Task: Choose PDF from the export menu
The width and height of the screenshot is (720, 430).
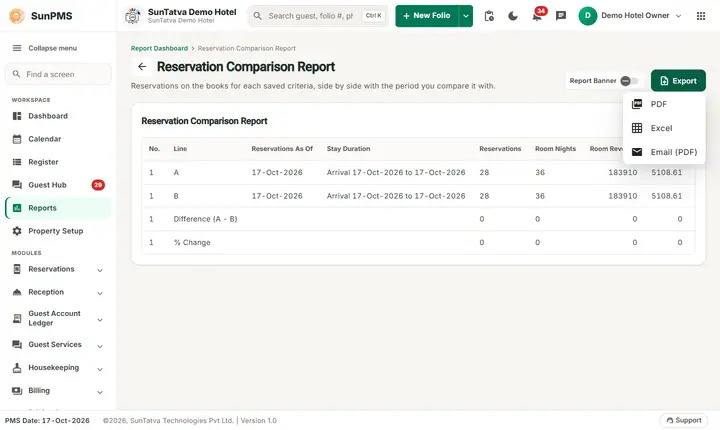Action: (664, 104)
